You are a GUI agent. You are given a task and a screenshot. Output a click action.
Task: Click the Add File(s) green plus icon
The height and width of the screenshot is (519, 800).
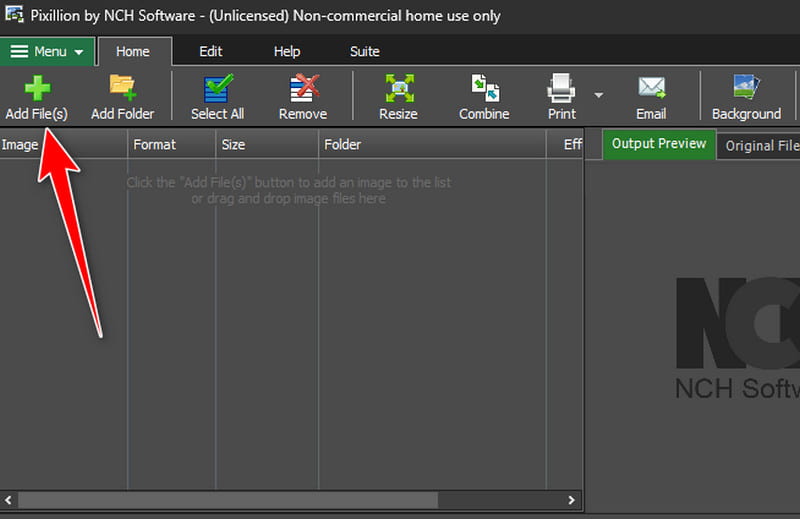pos(37,88)
